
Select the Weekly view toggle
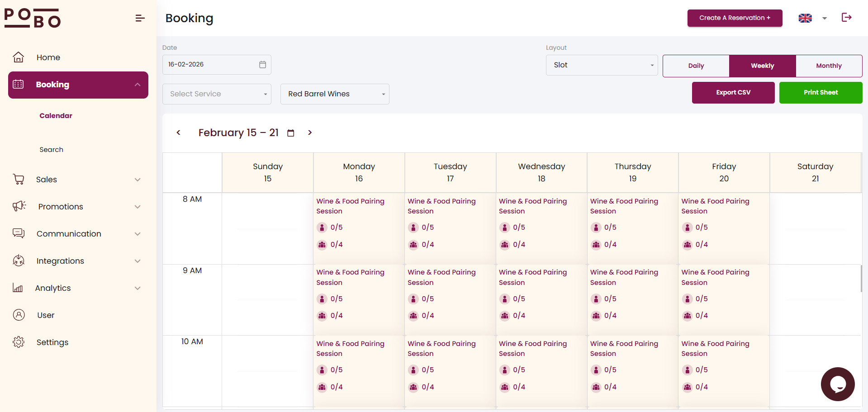click(x=762, y=66)
